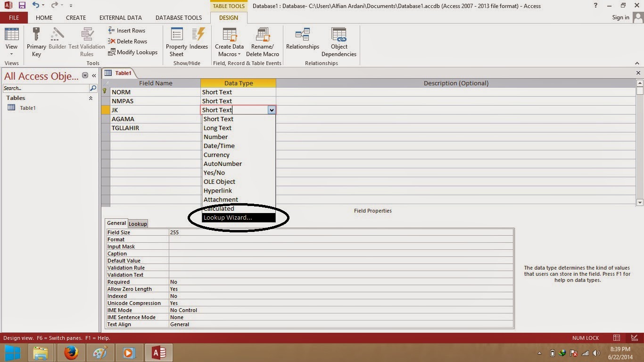Choose Number from the data type list
Viewport: 644px width, 362px height.
[239, 137]
